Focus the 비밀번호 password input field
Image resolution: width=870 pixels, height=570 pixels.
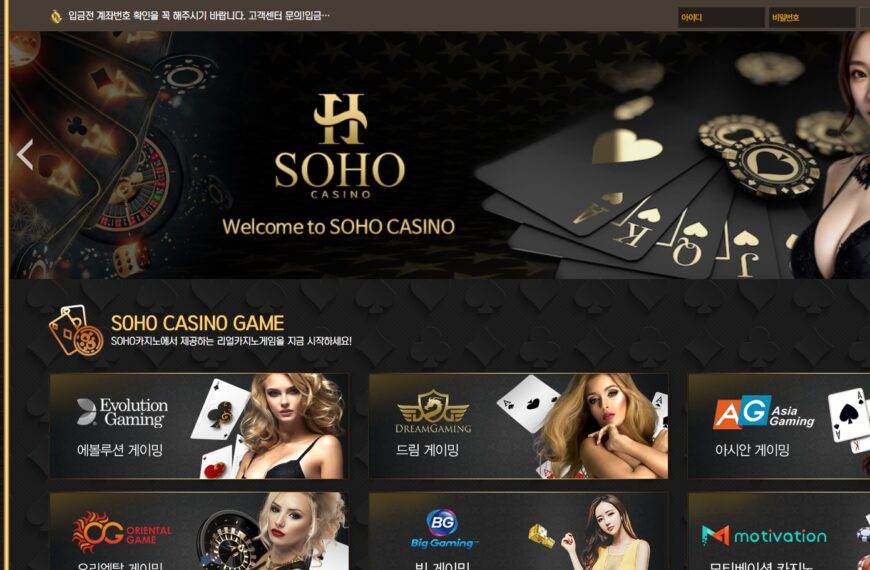812,17
